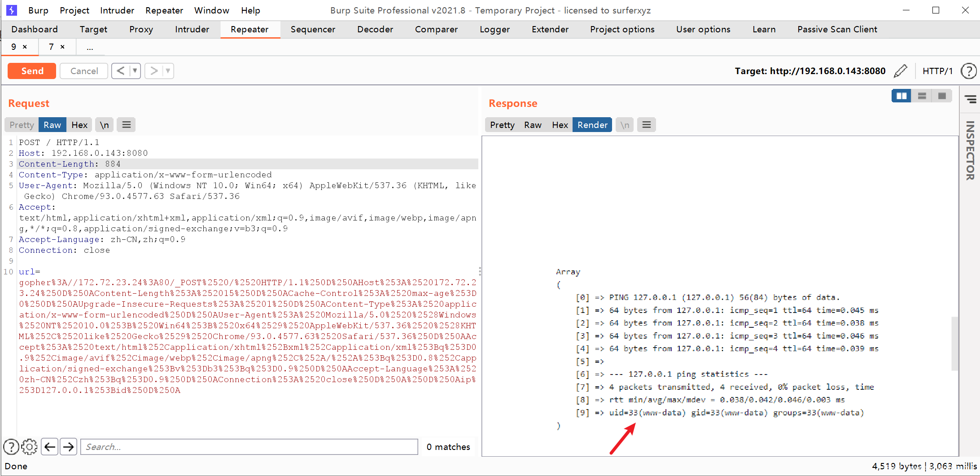Switch to the Comparer tab
980x476 pixels.
[x=436, y=29]
